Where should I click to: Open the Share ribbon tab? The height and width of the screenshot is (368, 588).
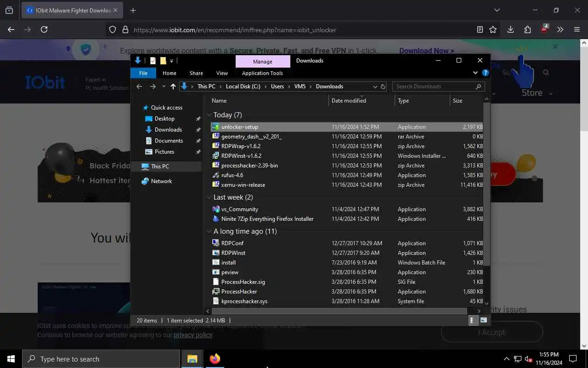tap(196, 73)
